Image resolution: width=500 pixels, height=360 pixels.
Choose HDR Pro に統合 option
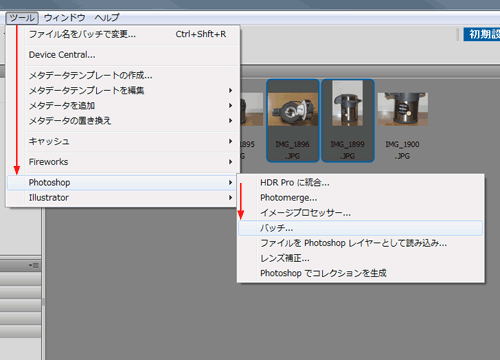tap(361, 183)
